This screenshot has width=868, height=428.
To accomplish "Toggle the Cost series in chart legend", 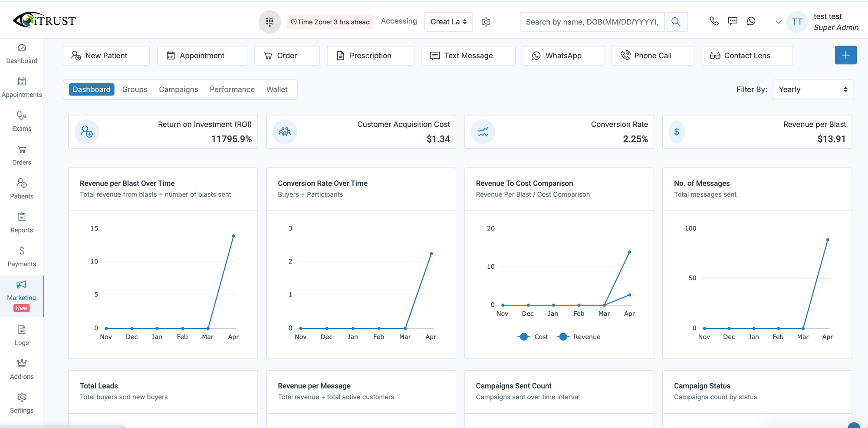I will pos(533,337).
